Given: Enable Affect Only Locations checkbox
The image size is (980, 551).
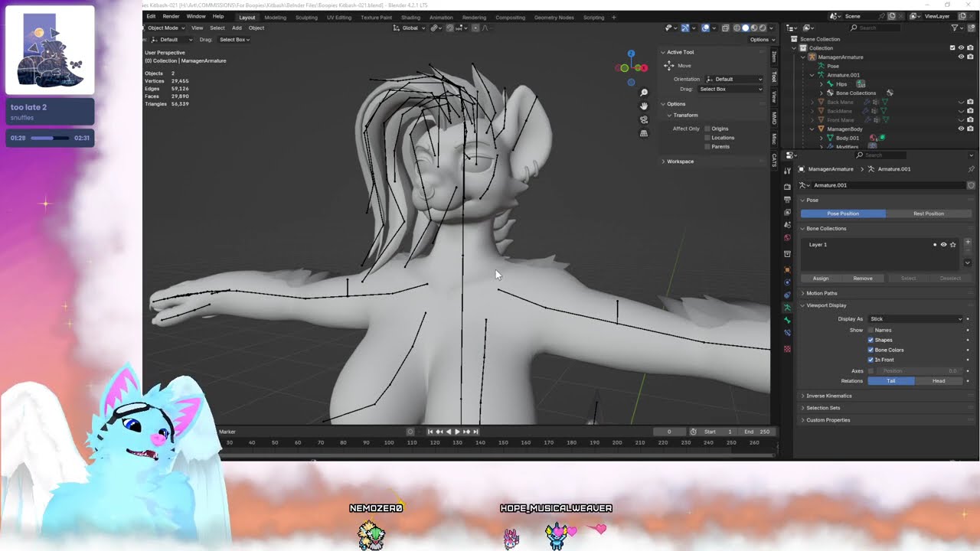Looking at the screenshot, I should coord(707,138).
